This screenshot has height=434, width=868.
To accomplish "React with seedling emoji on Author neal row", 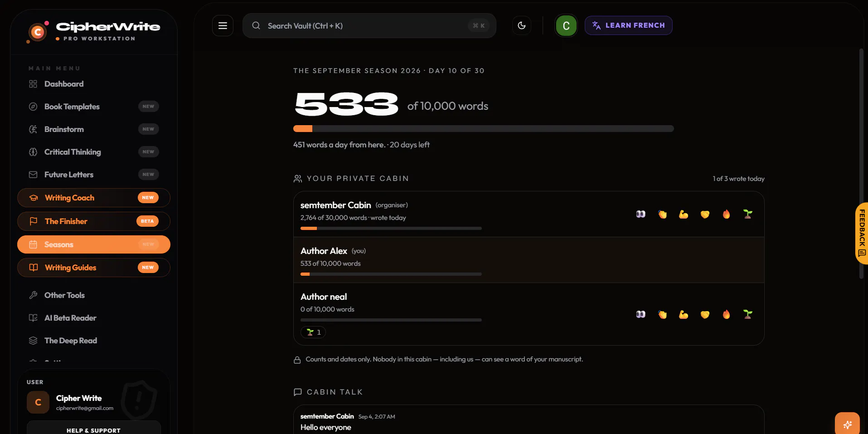I will [x=748, y=314].
